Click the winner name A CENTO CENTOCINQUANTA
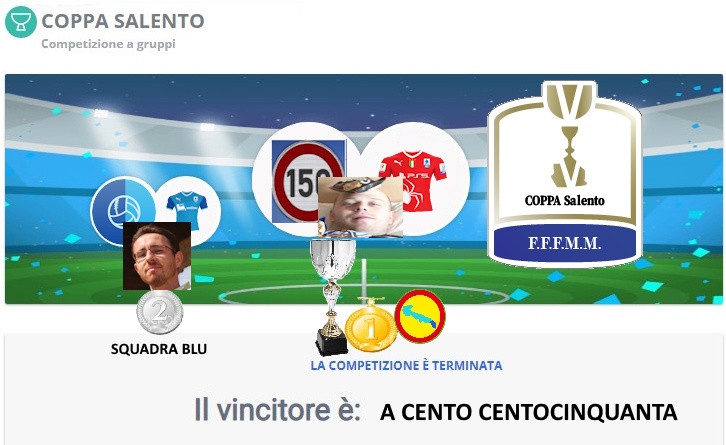This screenshot has height=445, width=726. (528, 412)
